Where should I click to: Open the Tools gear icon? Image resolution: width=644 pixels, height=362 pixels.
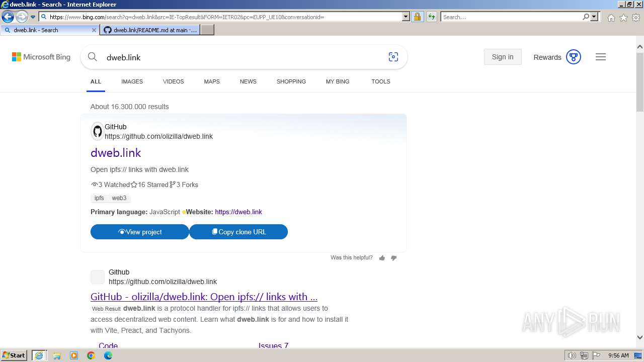pos(636,18)
